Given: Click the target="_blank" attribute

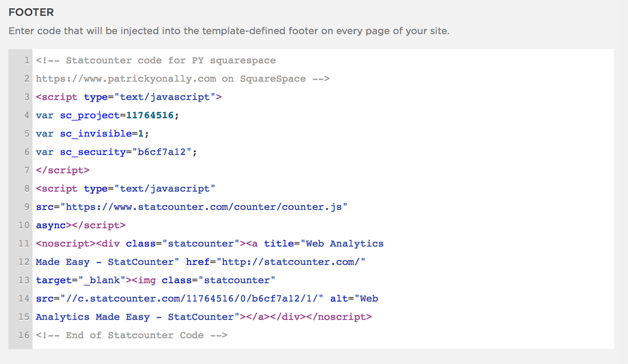Looking at the screenshot, I should [81, 280].
